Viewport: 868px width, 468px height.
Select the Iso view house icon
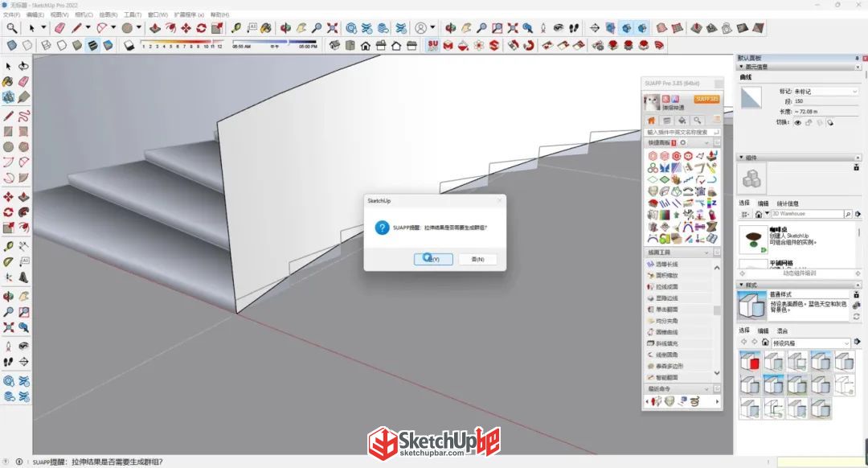pyautogui.click(x=334, y=45)
